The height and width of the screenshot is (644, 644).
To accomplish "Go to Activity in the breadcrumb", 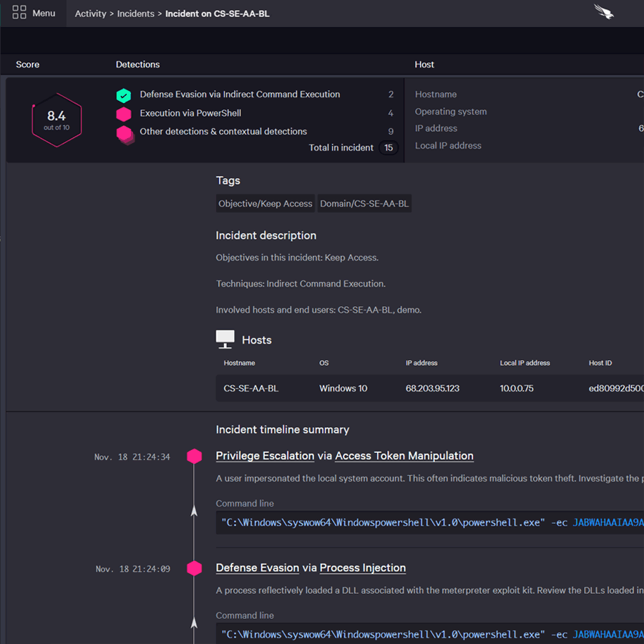I will click(x=90, y=14).
